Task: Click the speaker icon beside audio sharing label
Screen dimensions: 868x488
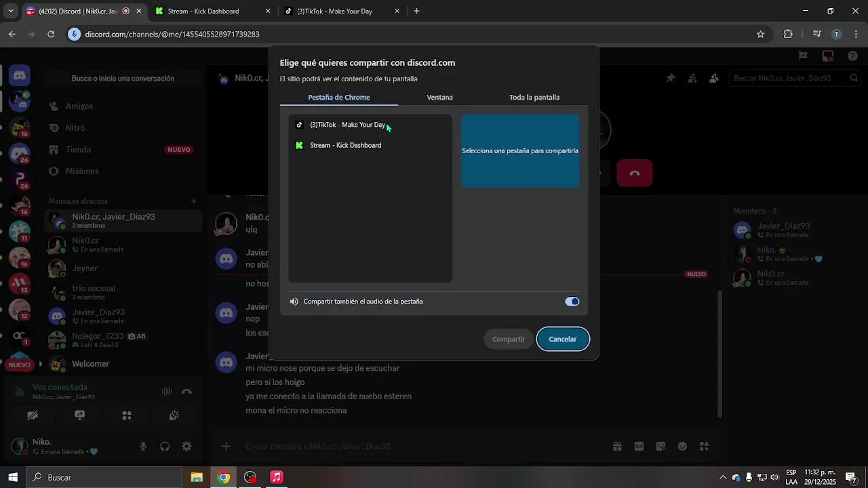Action: click(x=294, y=302)
